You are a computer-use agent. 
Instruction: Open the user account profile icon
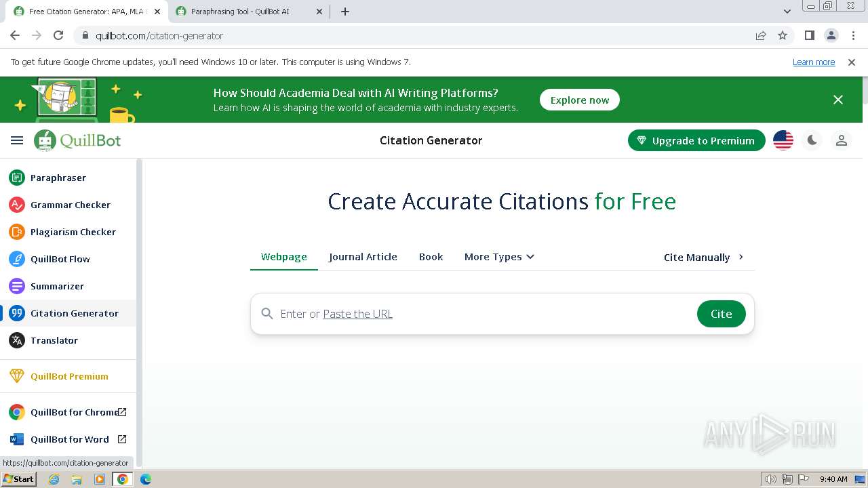coord(842,140)
